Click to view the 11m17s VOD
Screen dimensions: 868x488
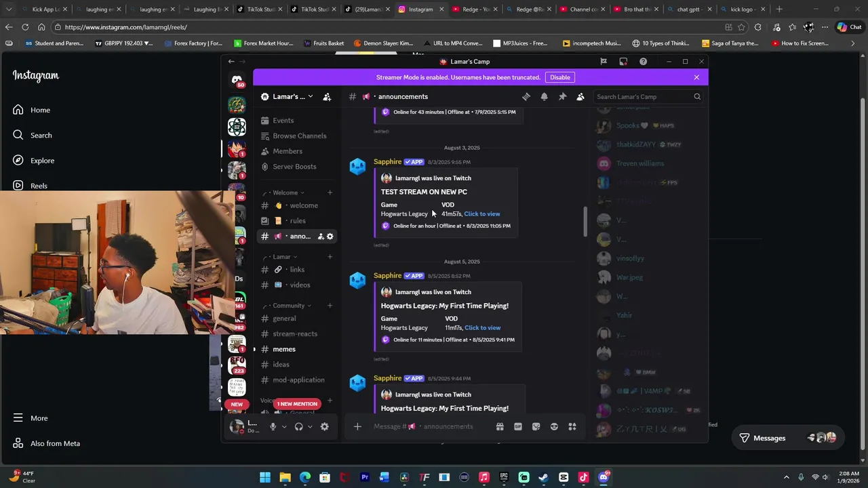pos(483,328)
